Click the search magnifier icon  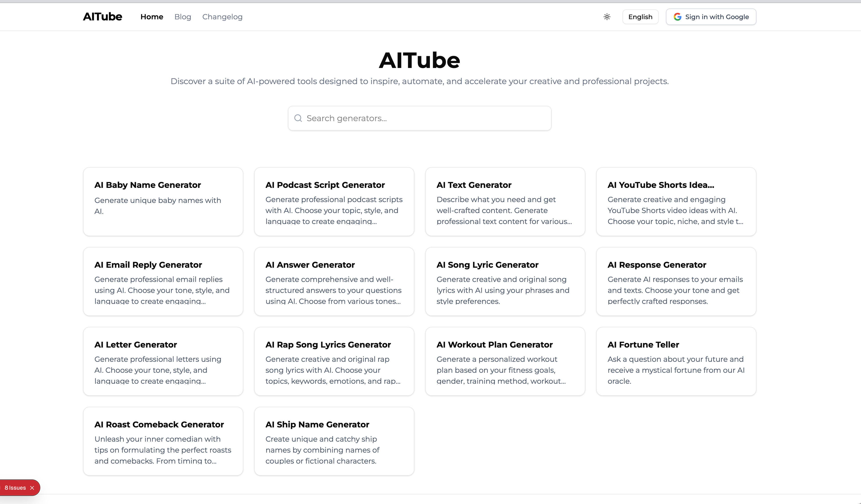pyautogui.click(x=298, y=118)
